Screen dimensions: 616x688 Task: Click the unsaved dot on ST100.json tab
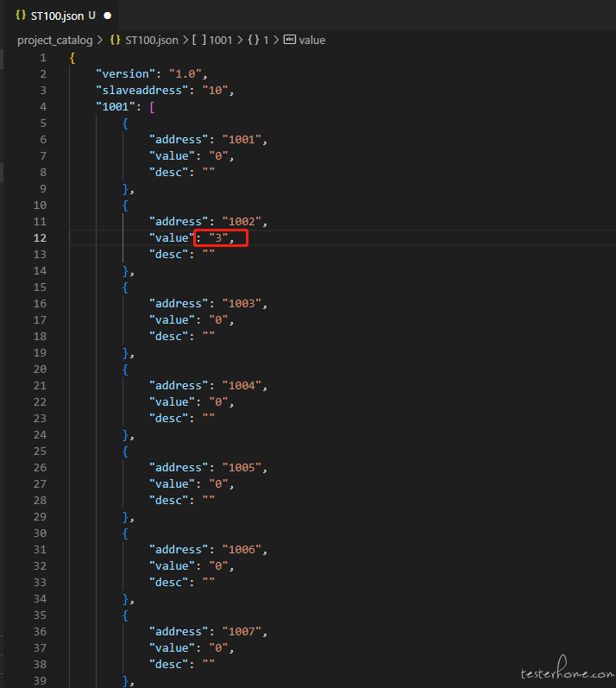(108, 16)
